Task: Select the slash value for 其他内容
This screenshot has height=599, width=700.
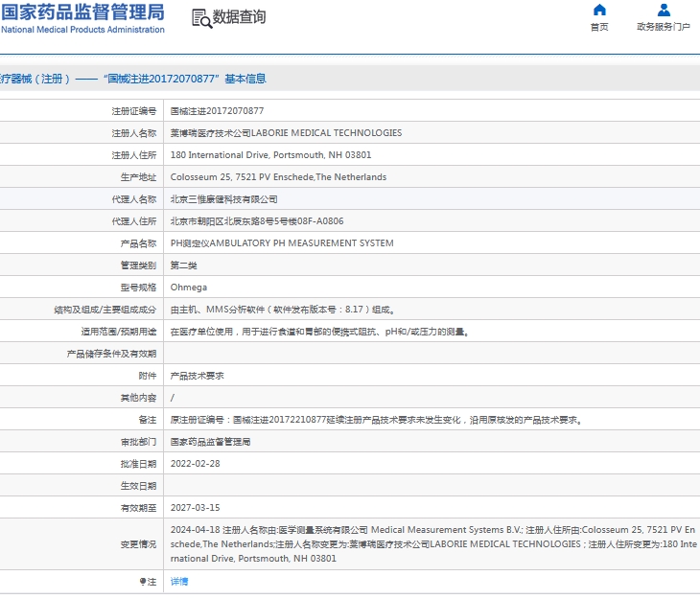Action: (173, 398)
